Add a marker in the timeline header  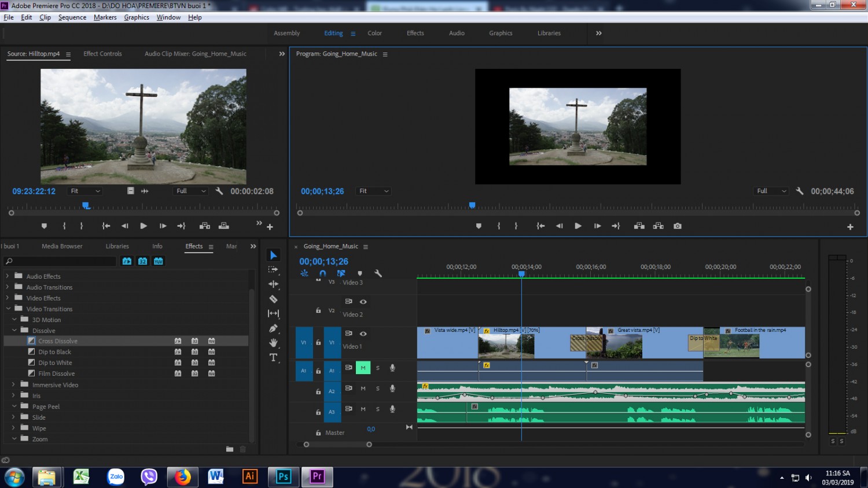click(360, 273)
